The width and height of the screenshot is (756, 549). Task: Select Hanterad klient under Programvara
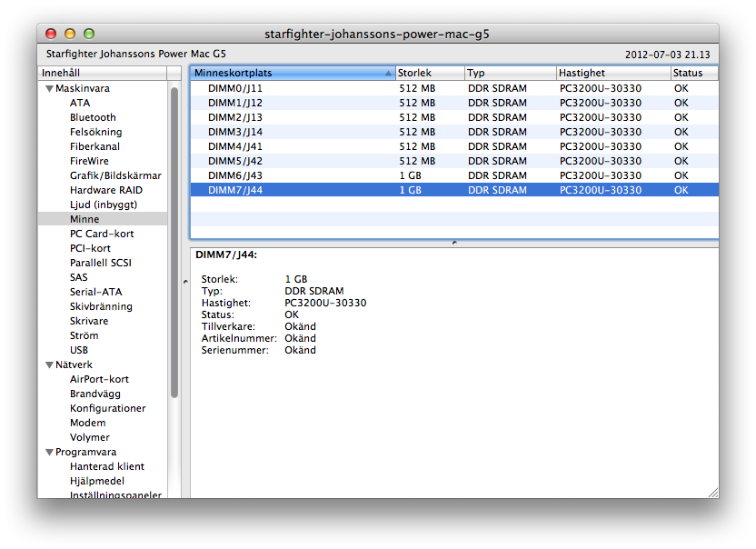click(106, 466)
